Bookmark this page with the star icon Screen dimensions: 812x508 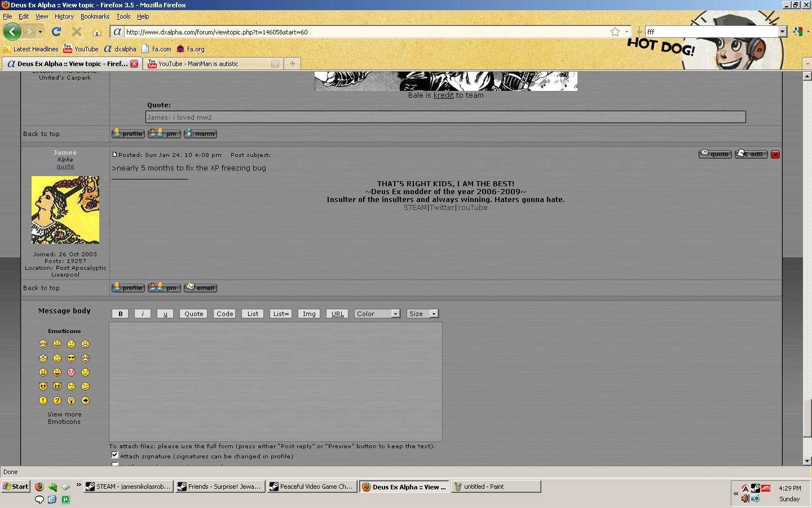click(x=615, y=32)
